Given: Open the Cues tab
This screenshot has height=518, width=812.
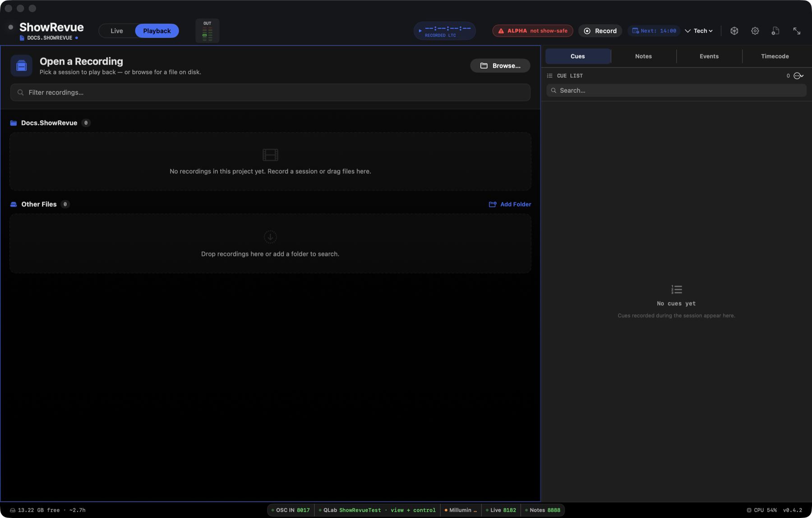Looking at the screenshot, I should click(x=578, y=56).
